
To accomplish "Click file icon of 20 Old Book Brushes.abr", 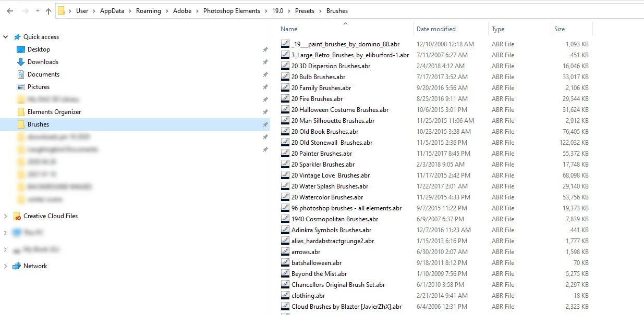I will (x=285, y=132).
